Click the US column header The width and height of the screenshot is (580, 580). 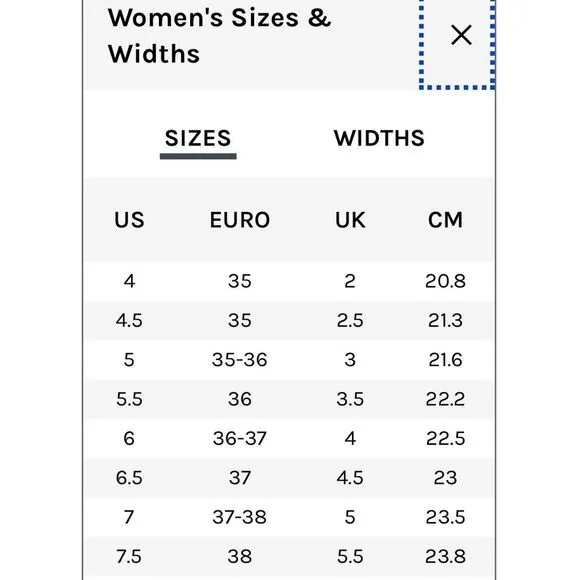[129, 220]
